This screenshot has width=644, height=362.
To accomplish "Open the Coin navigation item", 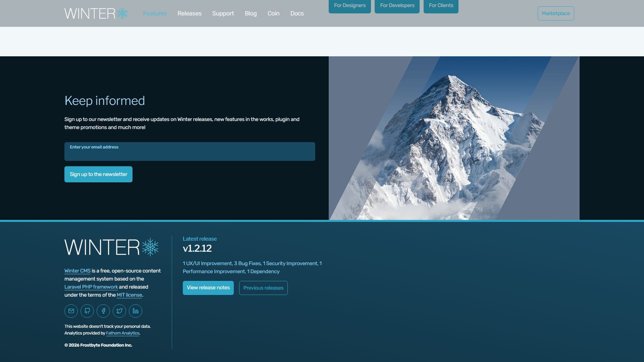I will click(273, 13).
